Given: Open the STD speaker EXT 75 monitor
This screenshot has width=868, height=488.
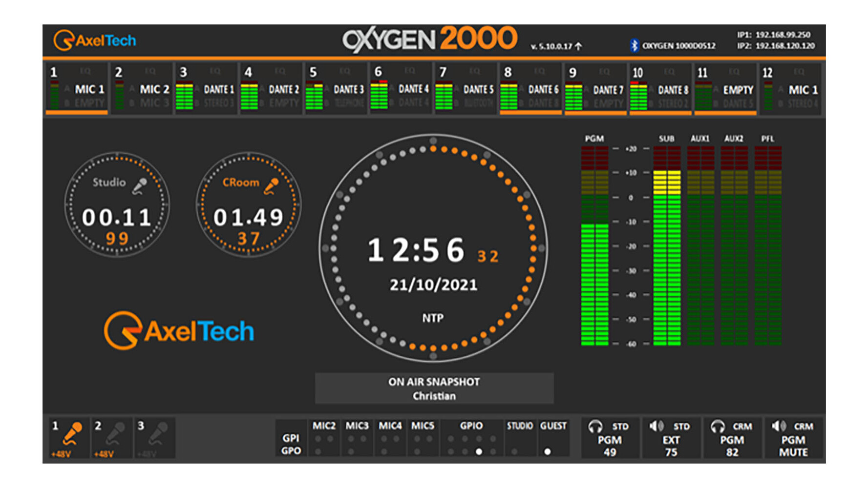Looking at the screenshot, I should 671,438.
